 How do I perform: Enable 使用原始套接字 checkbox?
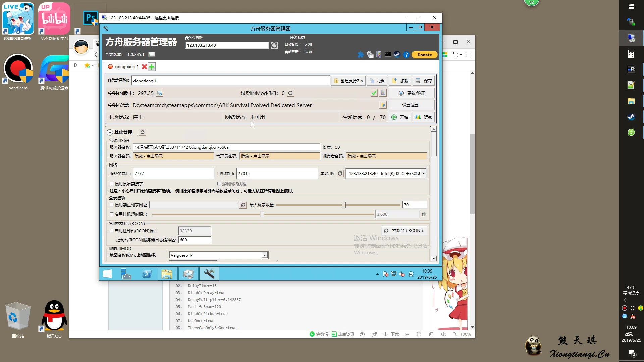pyautogui.click(x=112, y=184)
